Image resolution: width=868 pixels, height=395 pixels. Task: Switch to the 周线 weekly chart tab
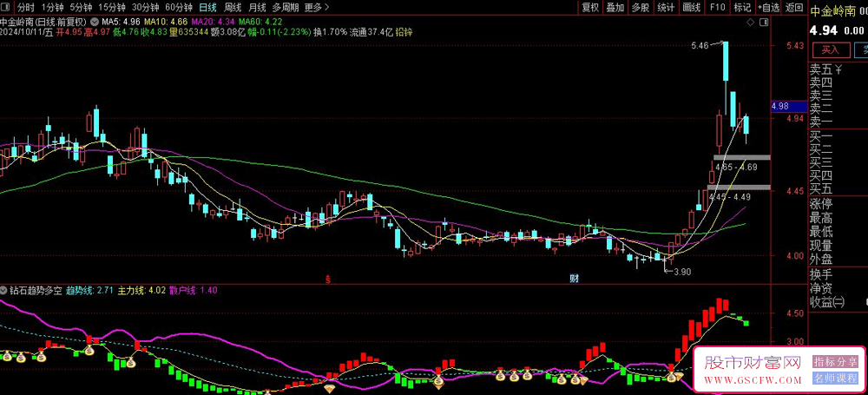pyautogui.click(x=233, y=7)
